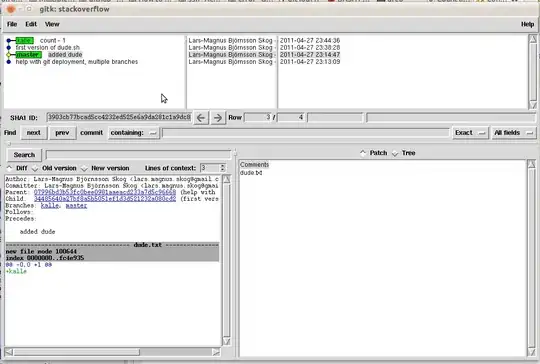Image resolution: width=540 pixels, height=364 pixels.
Task: Click date 2011-04-27 23:13:09
Action: click(x=310, y=62)
